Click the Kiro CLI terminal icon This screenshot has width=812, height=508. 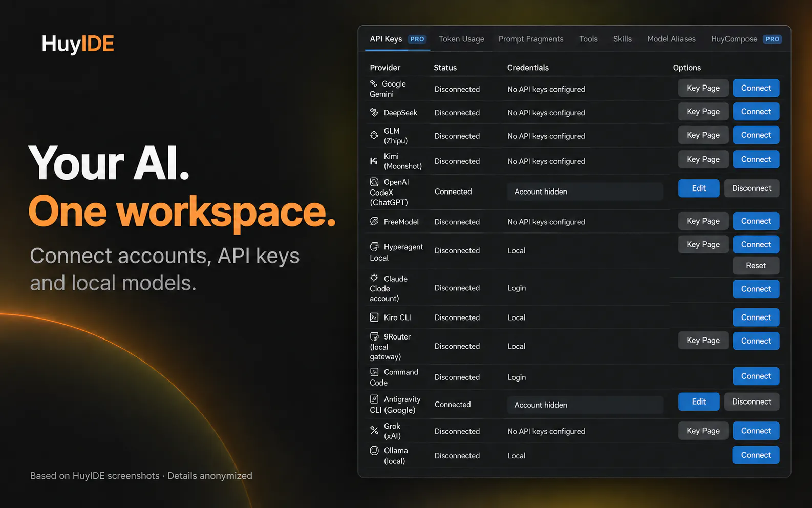[374, 317]
